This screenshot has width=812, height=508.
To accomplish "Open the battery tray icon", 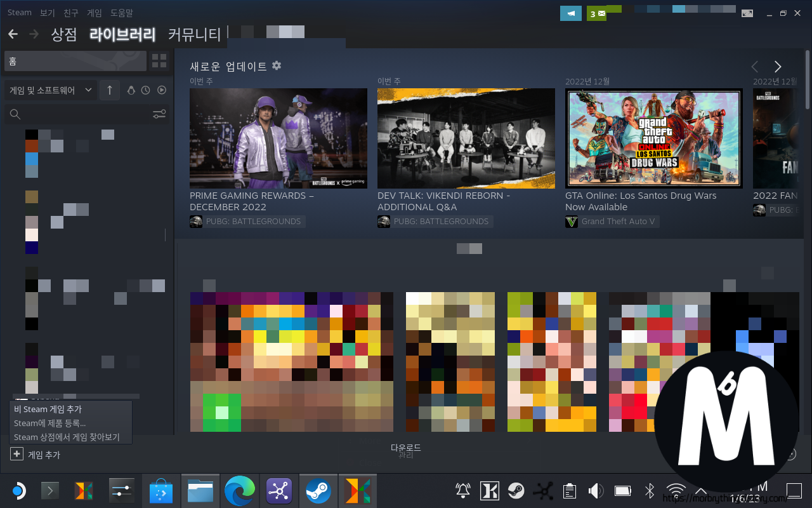I will pos(623,490).
